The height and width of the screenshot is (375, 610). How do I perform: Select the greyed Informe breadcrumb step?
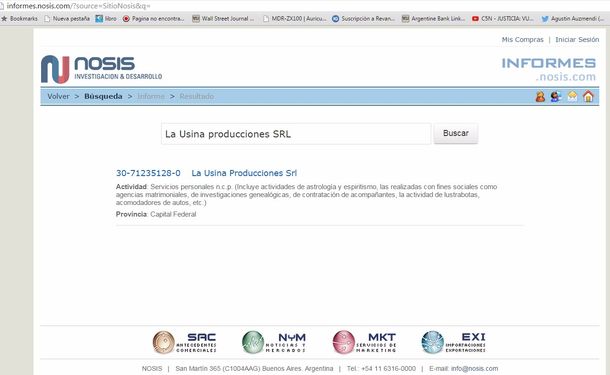click(x=151, y=96)
